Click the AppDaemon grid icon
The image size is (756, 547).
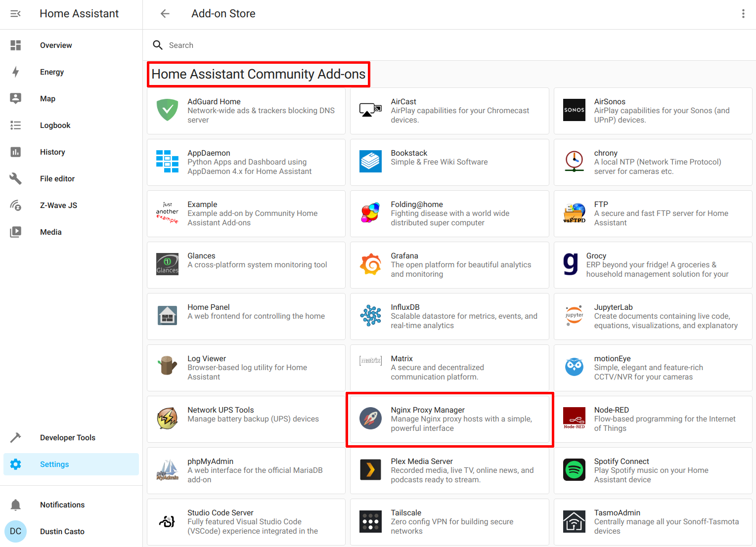(168, 162)
